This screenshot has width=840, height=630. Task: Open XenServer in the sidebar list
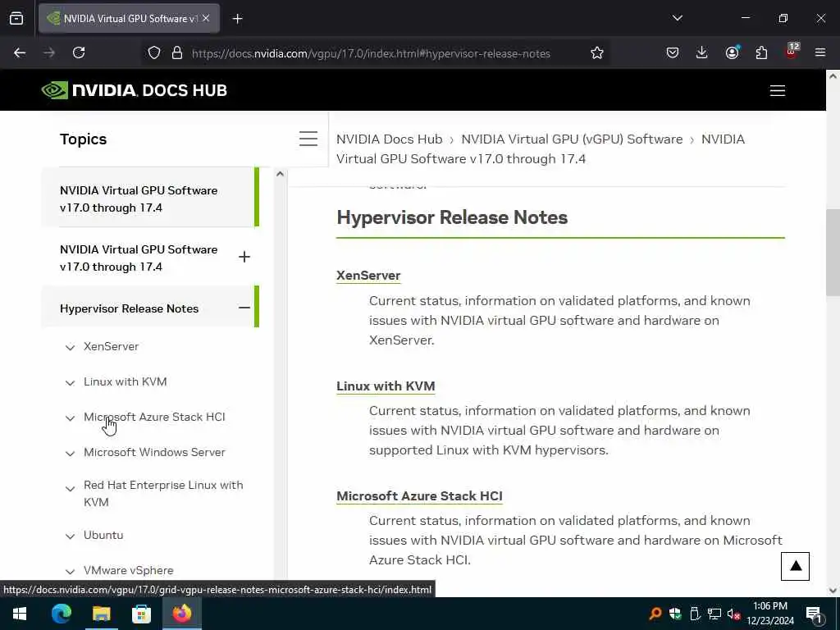tap(111, 347)
